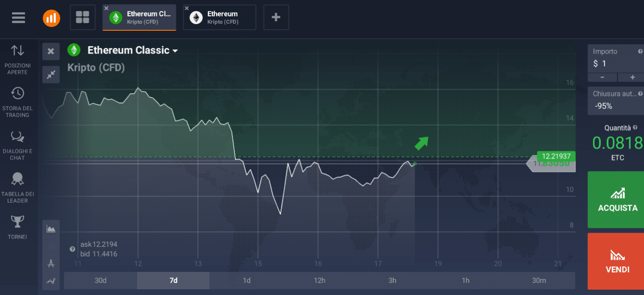Click the Kripto (CFD) chart subtitle
The height and width of the screenshot is (295, 644).
tap(96, 68)
